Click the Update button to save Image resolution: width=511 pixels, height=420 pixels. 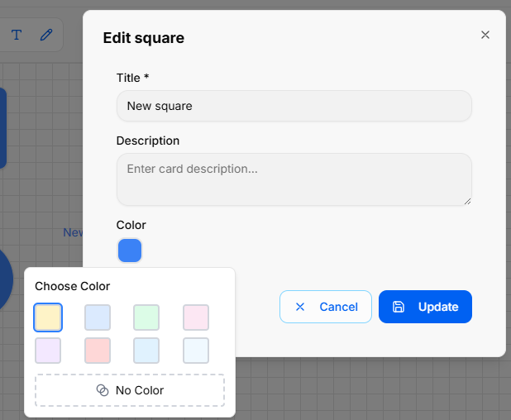tap(425, 307)
